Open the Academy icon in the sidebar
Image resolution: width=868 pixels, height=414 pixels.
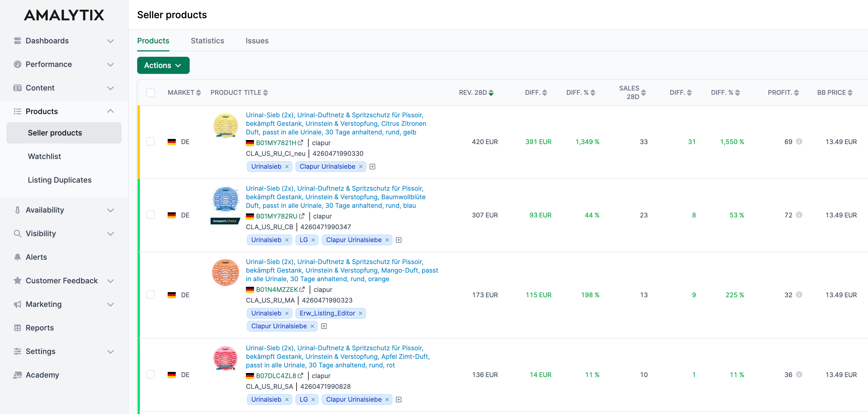click(x=18, y=375)
